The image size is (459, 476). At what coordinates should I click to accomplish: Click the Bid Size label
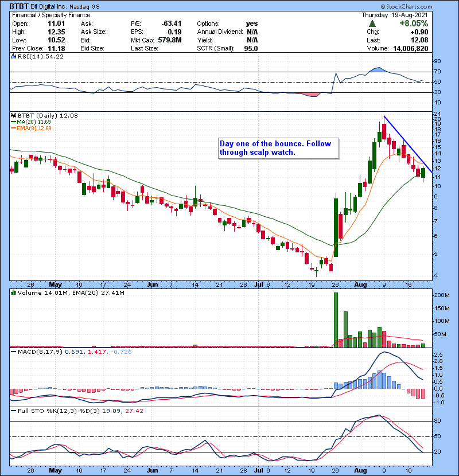92,49
